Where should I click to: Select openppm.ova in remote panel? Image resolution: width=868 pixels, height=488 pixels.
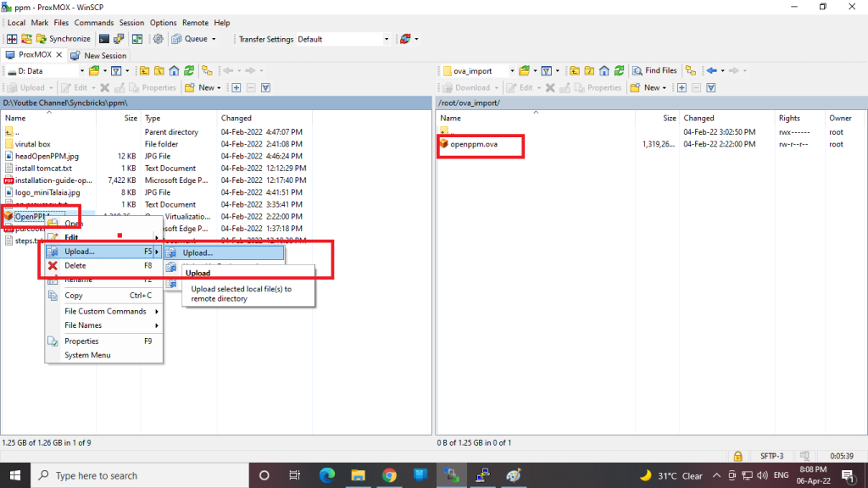[x=474, y=144]
